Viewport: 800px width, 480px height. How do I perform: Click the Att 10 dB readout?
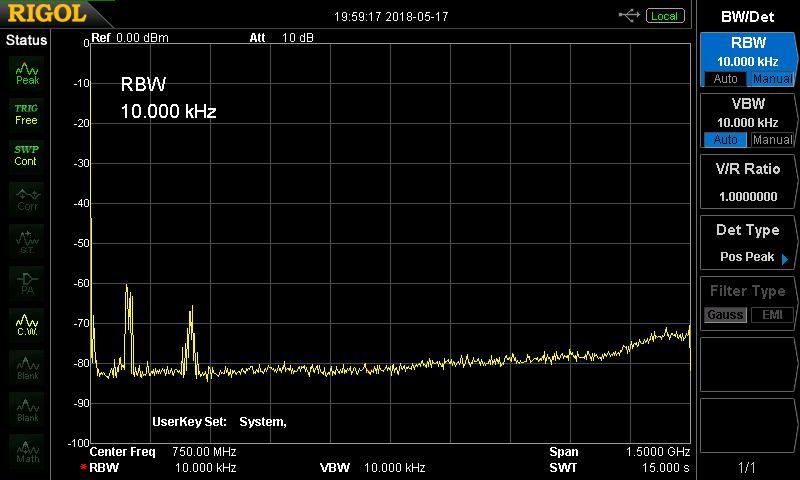tap(282, 38)
